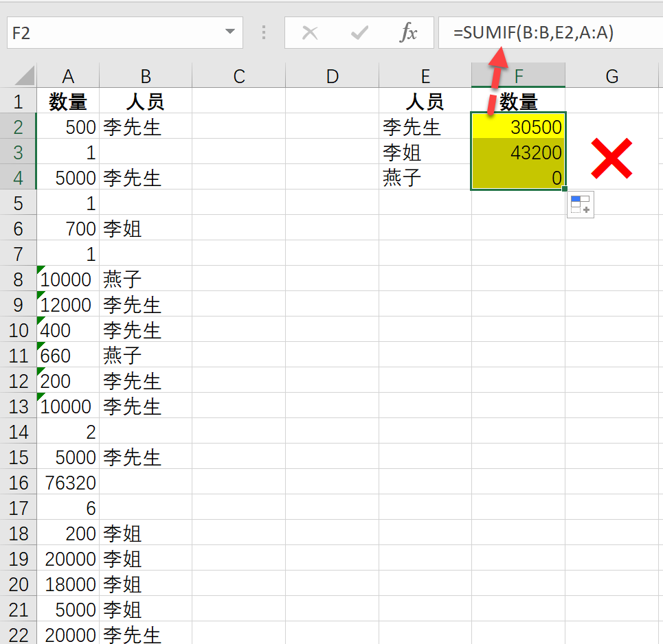Click header cell E1 人员

425,102
